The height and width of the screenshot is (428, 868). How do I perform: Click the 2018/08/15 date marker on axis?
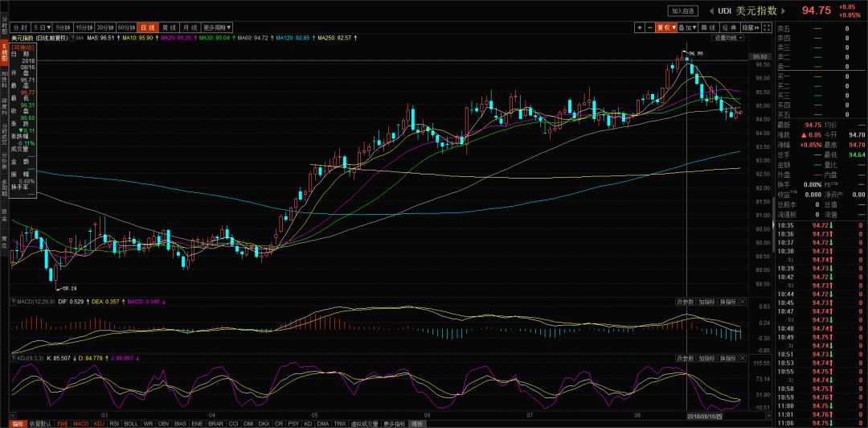click(705, 417)
